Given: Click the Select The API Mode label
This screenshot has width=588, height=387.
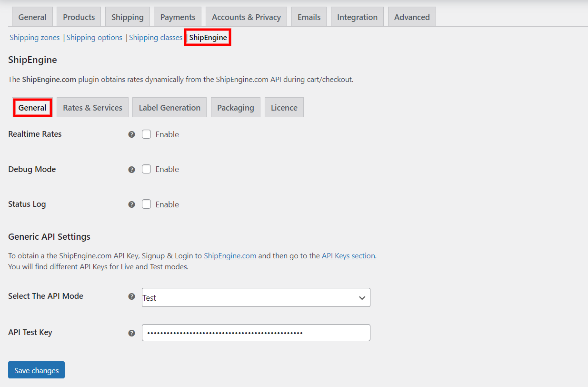Looking at the screenshot, I should (x=46, y=296).
